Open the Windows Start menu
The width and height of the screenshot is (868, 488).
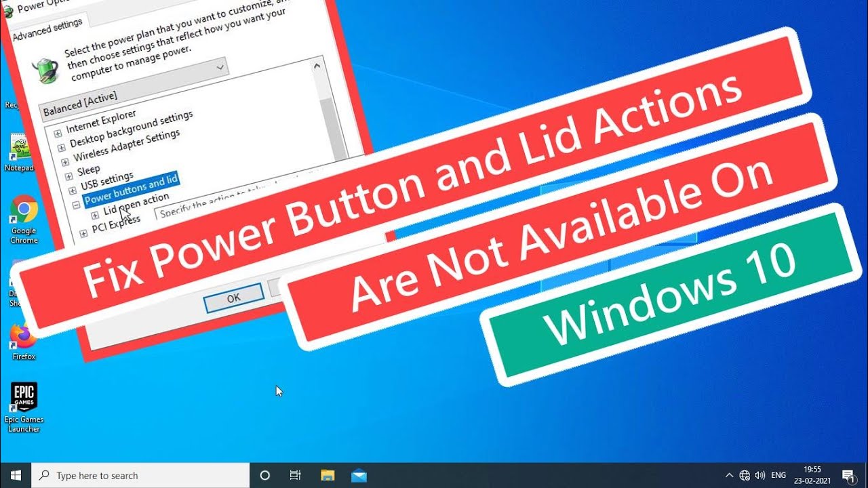tap(16, 475)
